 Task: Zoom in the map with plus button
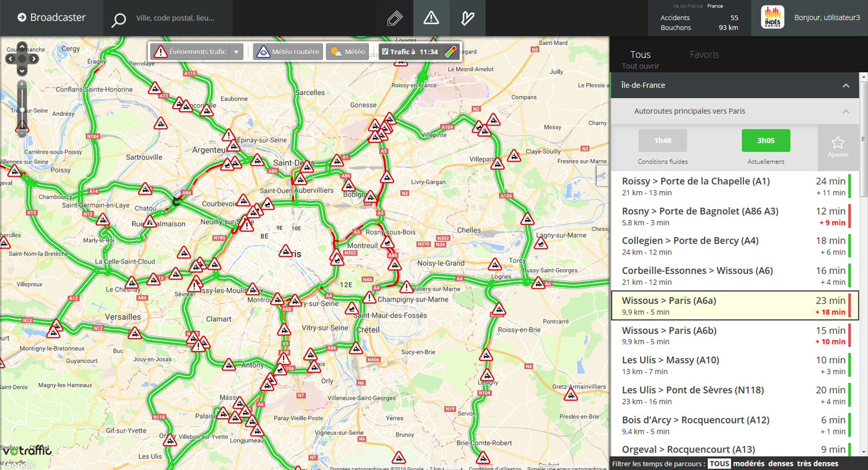tap(22, 84)
